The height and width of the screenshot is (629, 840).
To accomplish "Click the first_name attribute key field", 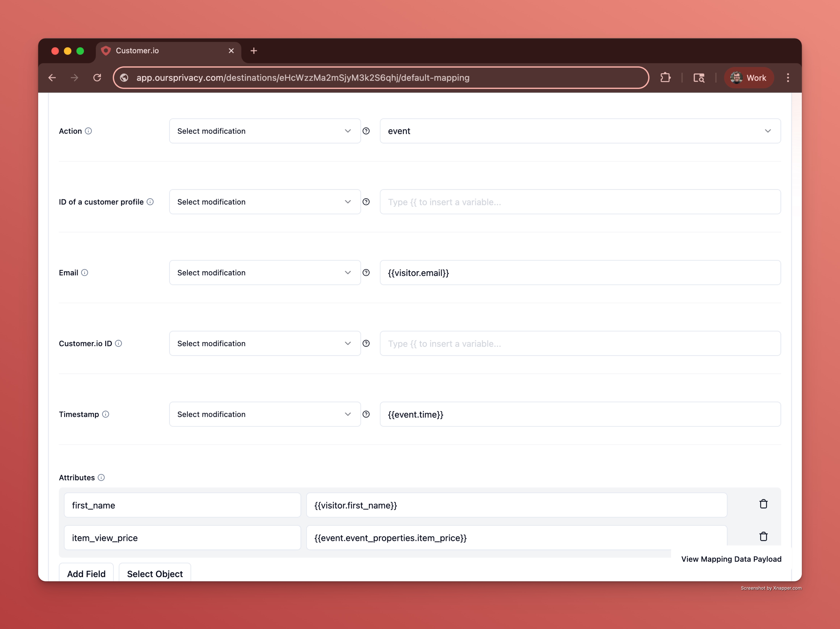I will [x=182, y=505].
